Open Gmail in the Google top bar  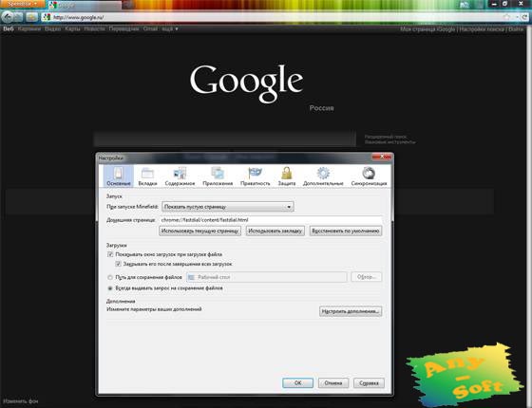(x=150, y=28)
